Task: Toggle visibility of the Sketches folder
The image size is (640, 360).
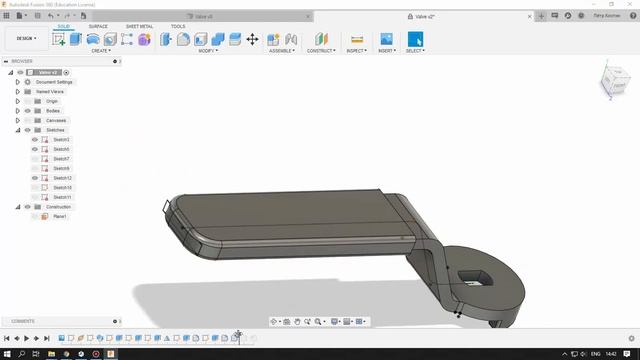Action: [27, 130]
